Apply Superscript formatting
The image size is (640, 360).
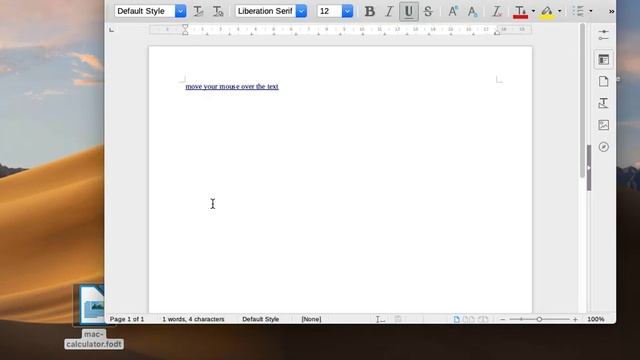coord(453,11)
